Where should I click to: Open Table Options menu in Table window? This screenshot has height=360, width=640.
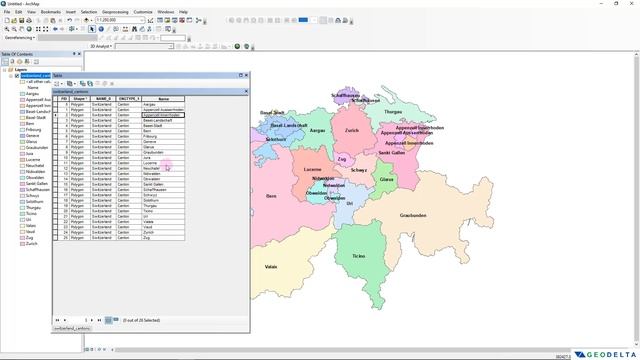point(58,84)
